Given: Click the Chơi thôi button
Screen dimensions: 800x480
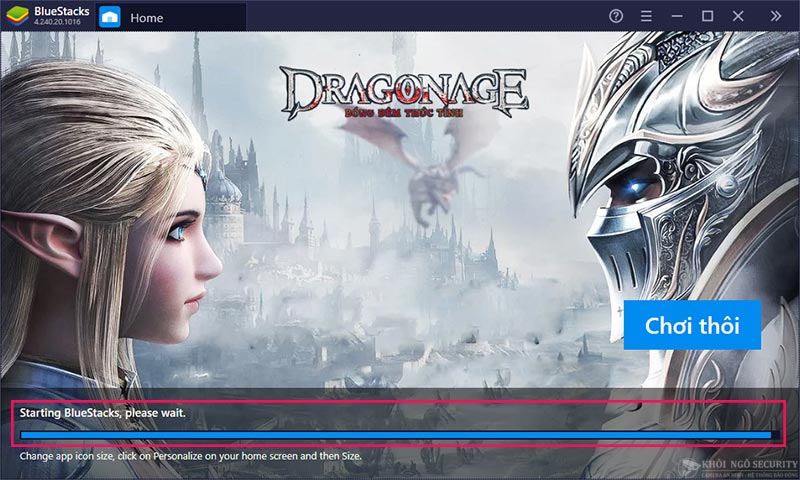Looking at the screenshot, I should pos(692,325).
